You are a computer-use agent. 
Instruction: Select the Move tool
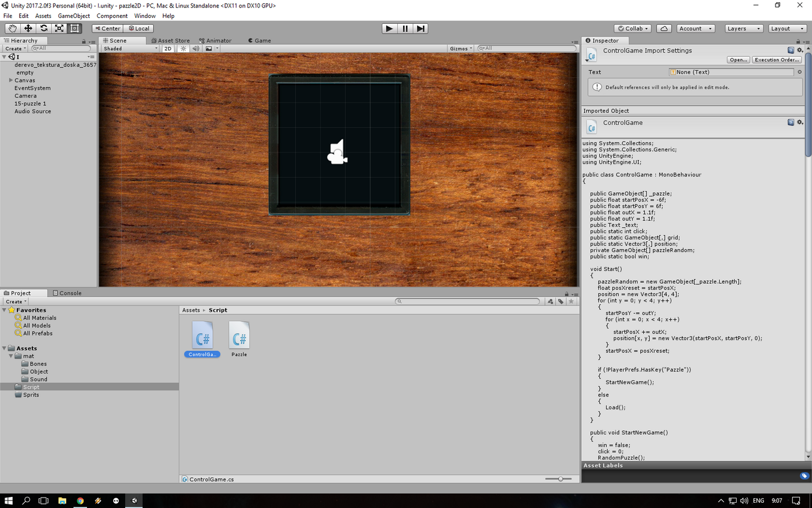(x=28, y=28)
